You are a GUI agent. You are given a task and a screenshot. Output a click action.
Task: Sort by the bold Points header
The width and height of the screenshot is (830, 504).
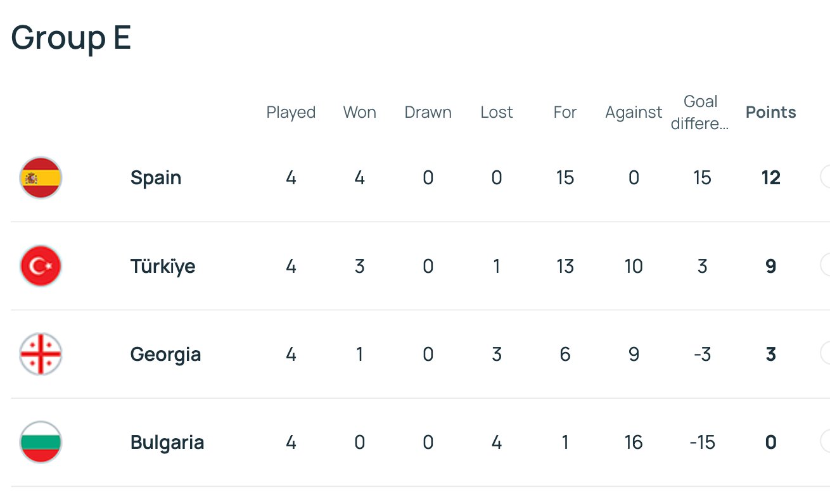click(x=770, y=113)
